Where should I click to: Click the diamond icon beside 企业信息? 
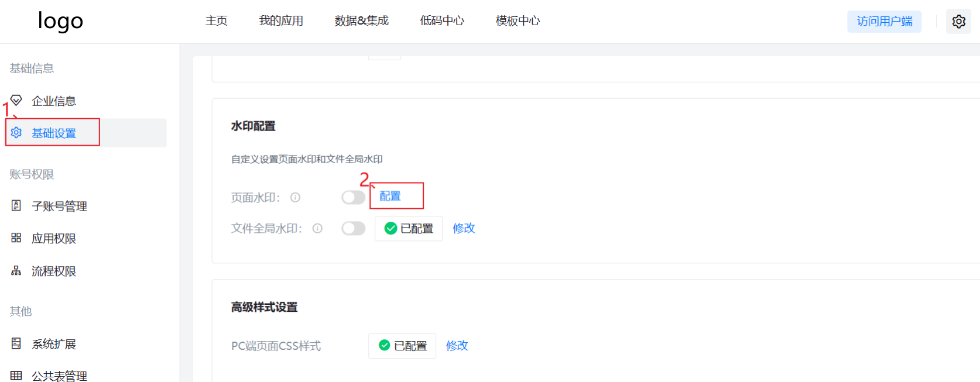click(16, 101)
